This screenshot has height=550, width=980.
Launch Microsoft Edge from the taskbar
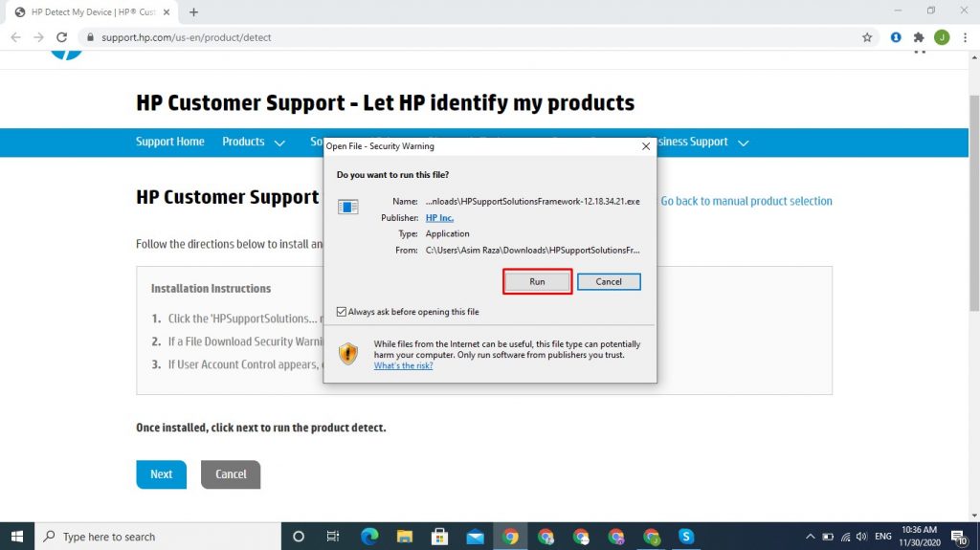coord(369,537)
